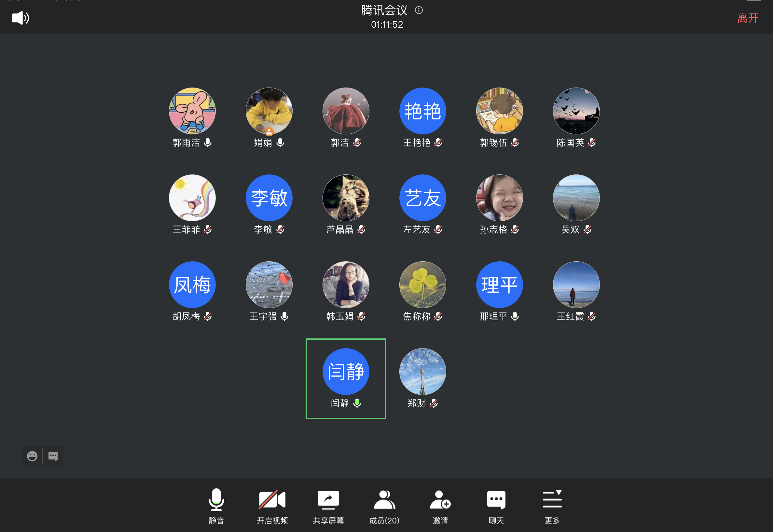Click 焦称称's clover avatar
773x532 pixels.
click(x=422, y=284)
